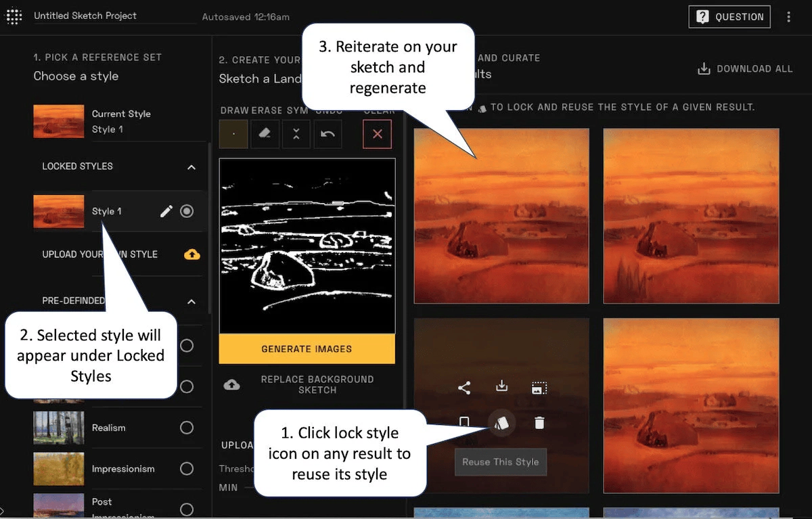Viewport: 812px width, 519px height.
Task: Select the draw brush tool
Action: pyautogui.click(x=233, y=134)
